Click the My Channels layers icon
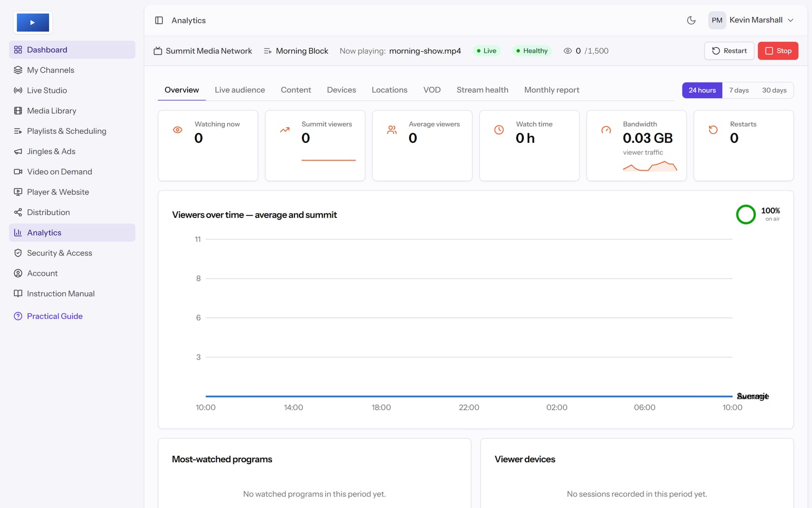Image resolution: width=812 pixels, height=508 pixels. tap(18, 70)
